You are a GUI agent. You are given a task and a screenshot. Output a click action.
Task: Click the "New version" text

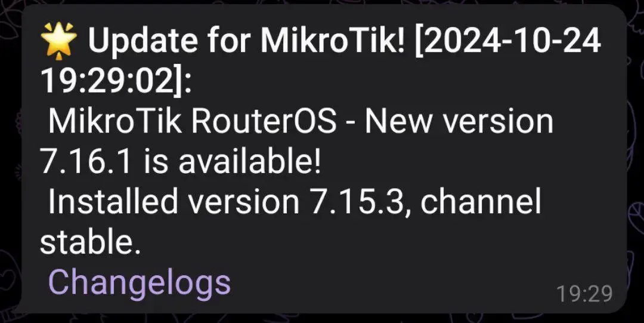pyautogui.click(x=459, y=122)
